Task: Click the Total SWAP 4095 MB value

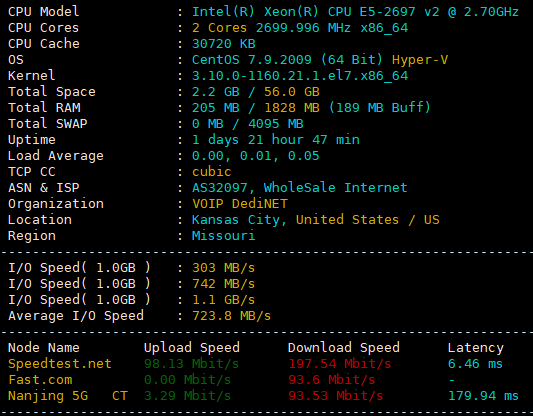Action: click(276, 124)
